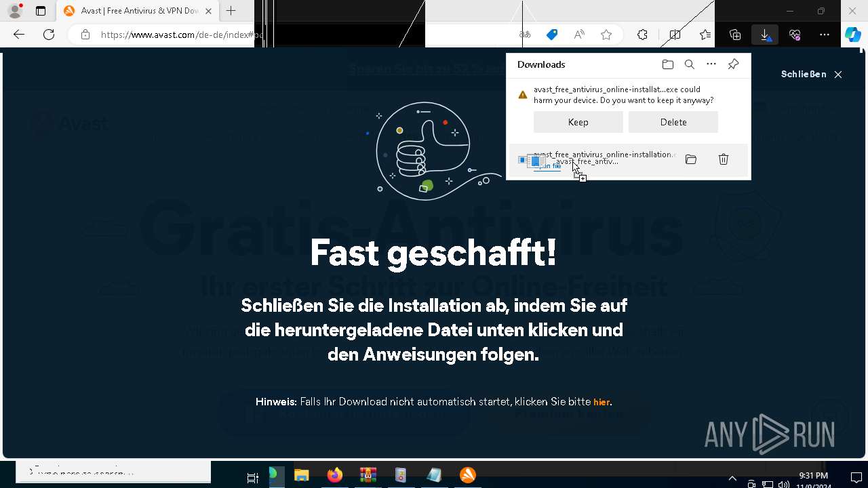
Task: Show downloaded avast file in folder
Action: 691,159
